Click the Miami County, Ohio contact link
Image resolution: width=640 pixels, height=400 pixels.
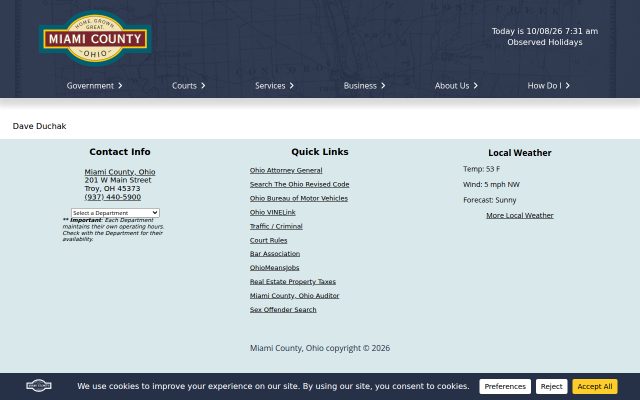point(120,172)
